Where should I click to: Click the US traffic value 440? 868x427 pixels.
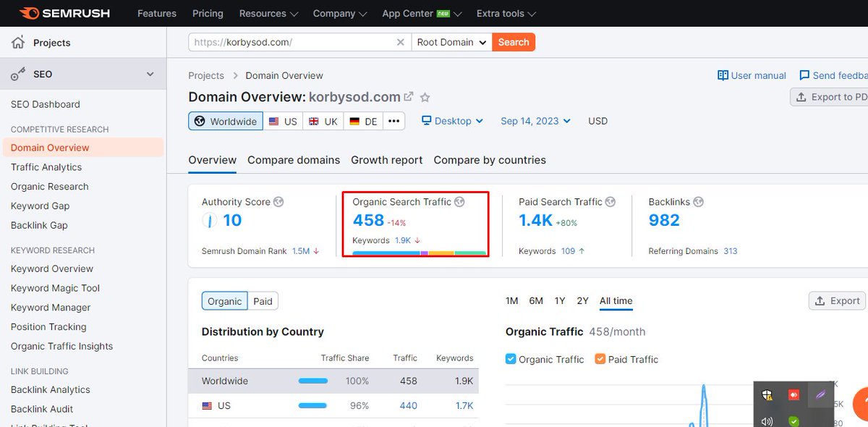[x=409, y=406]
